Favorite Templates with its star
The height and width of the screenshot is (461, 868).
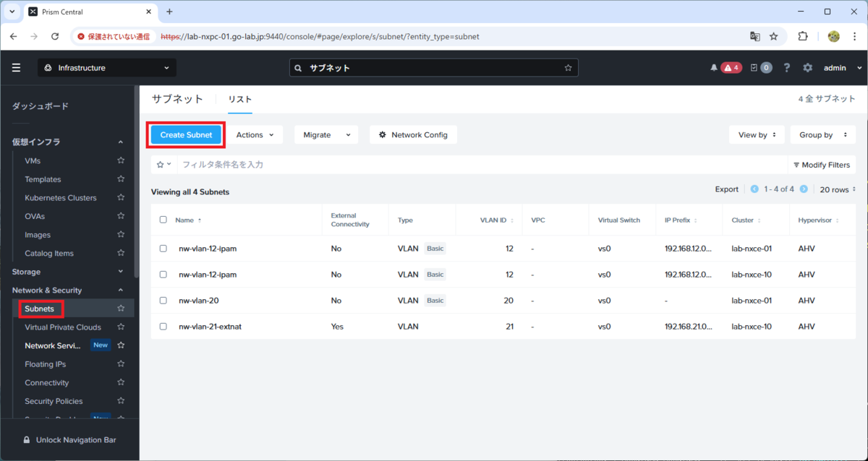pos(121,179)
